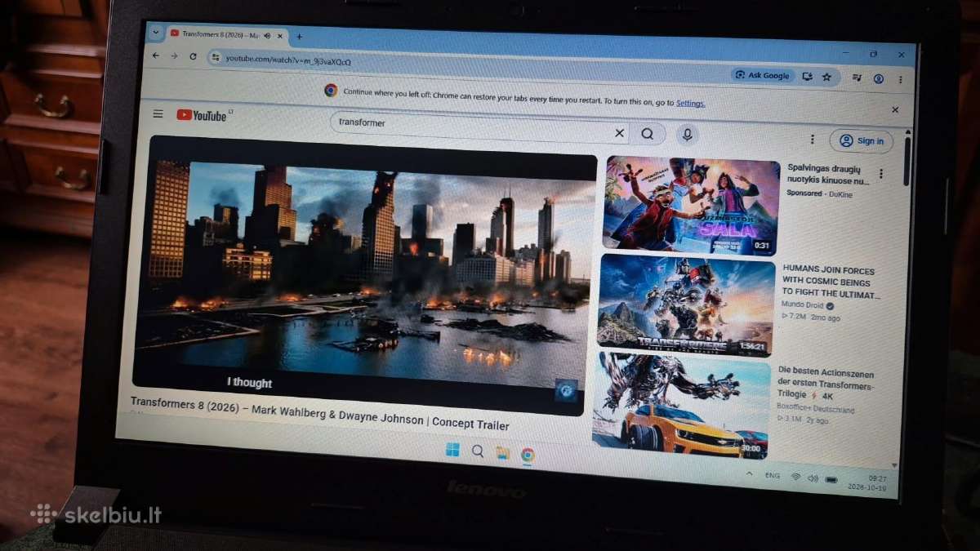
Task: Click the Sign in button
Action: 862,140
